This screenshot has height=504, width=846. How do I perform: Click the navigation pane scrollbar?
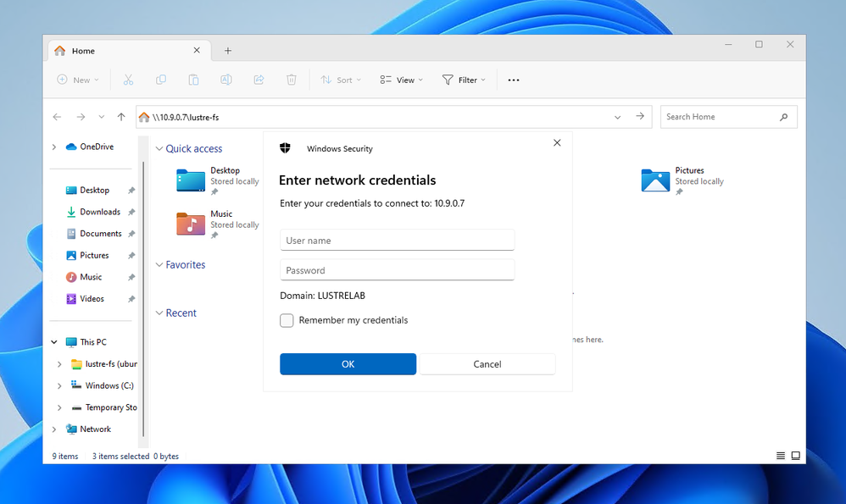point(143,299)
